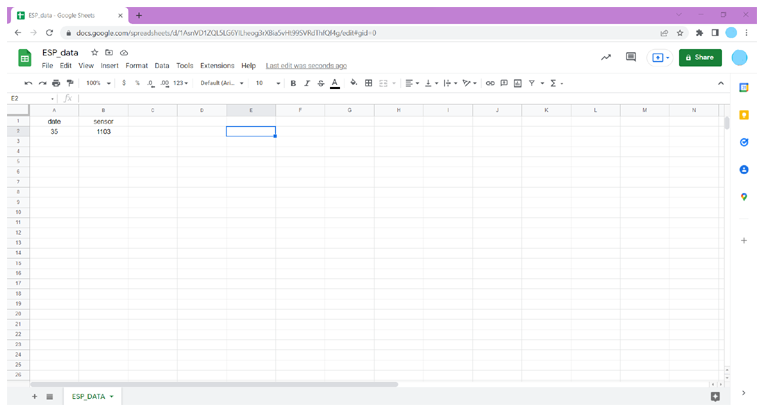Open the zoom 100% dropdown
Image resolution: width=769 pixels, height=417 pixels.
coord(98,83)
